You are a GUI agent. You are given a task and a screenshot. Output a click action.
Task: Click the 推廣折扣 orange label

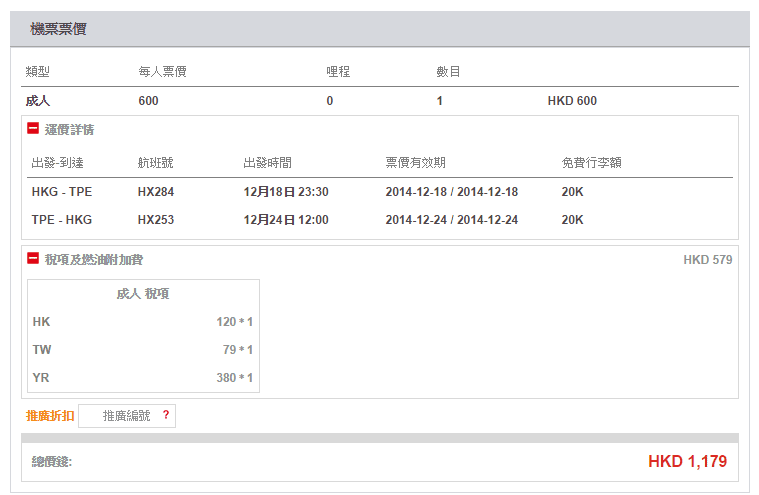50,415
